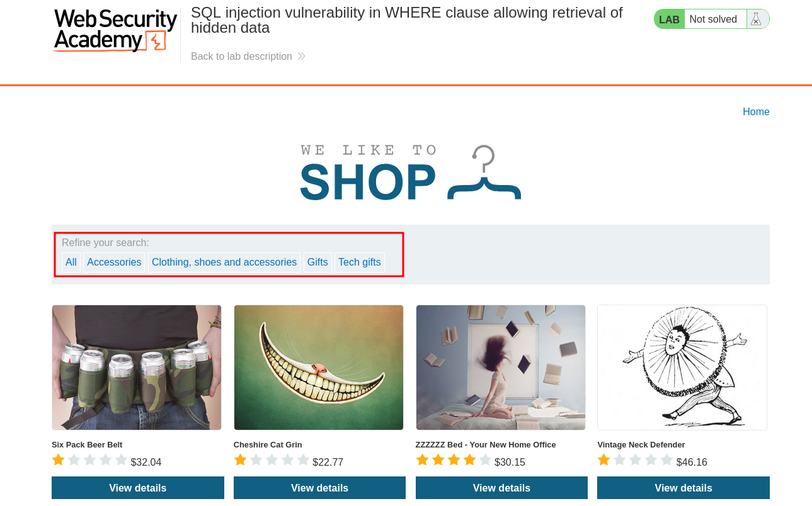Click the ZZZZZZ Bed four-star rating
Image resolution: width=812 pixels, height=506 pixels.
tap(454, 460)
